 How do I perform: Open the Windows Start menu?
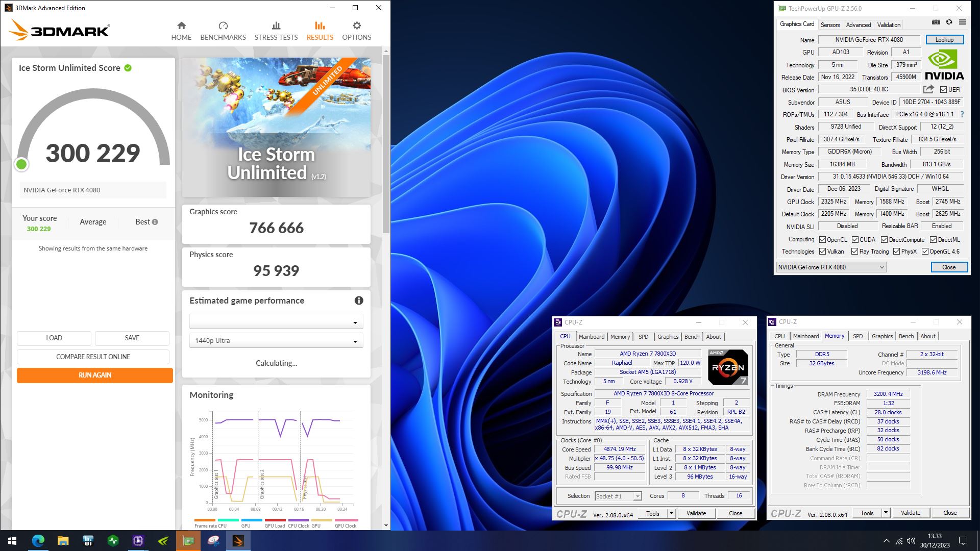(12, 541)
